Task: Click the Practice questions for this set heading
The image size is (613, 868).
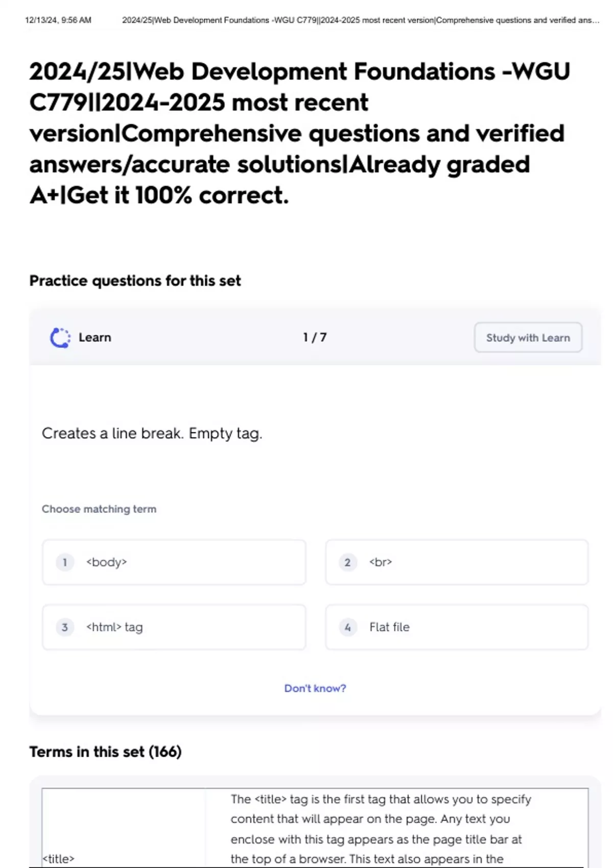Action: (135, 281)
